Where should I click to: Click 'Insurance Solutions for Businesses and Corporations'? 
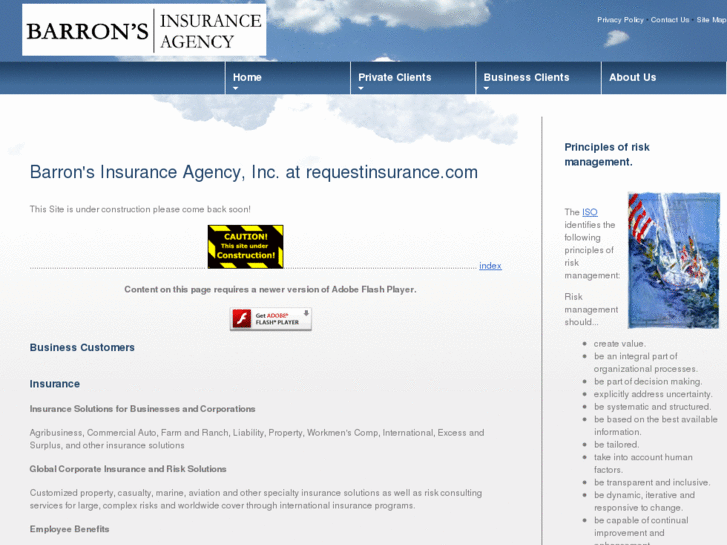point(142,409)
